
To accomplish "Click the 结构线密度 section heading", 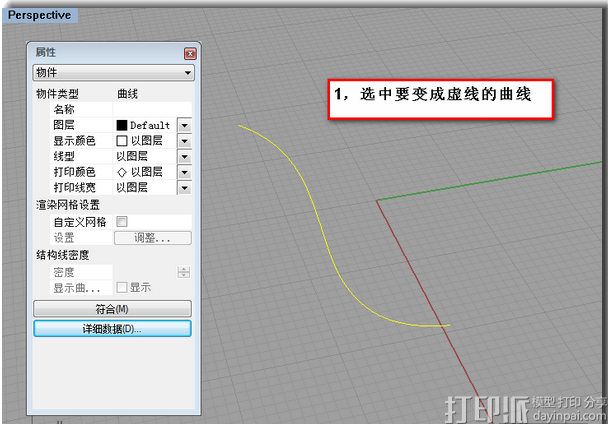I will [x=62, y=255].
